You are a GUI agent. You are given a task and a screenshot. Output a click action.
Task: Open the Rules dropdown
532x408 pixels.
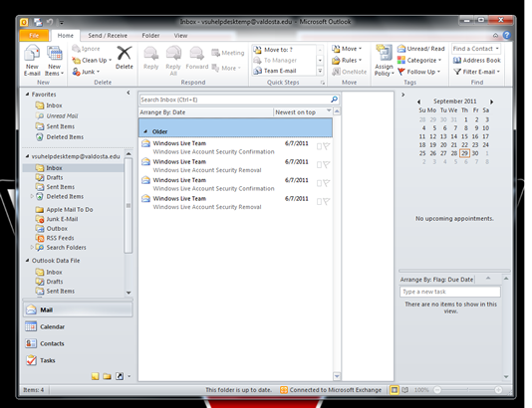pyautogui.click(x=347, y=61)
